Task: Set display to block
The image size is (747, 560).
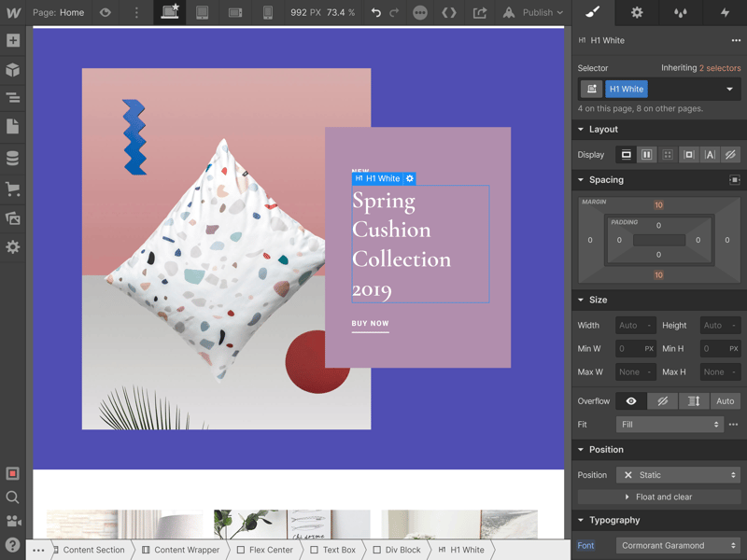Action: point(626,155)
